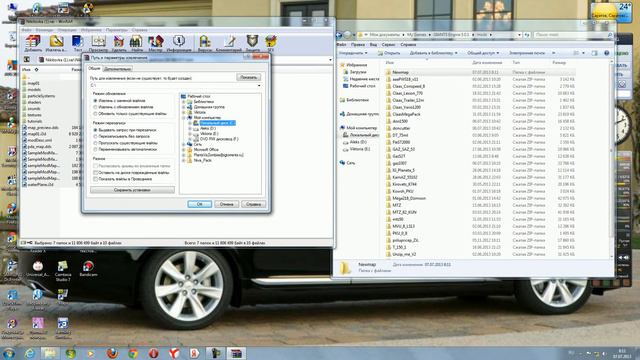Click the Explorer file list vertical scrollbar
Image resolution: width=640 pixels, height=360 pixels.
pos(611,159)
